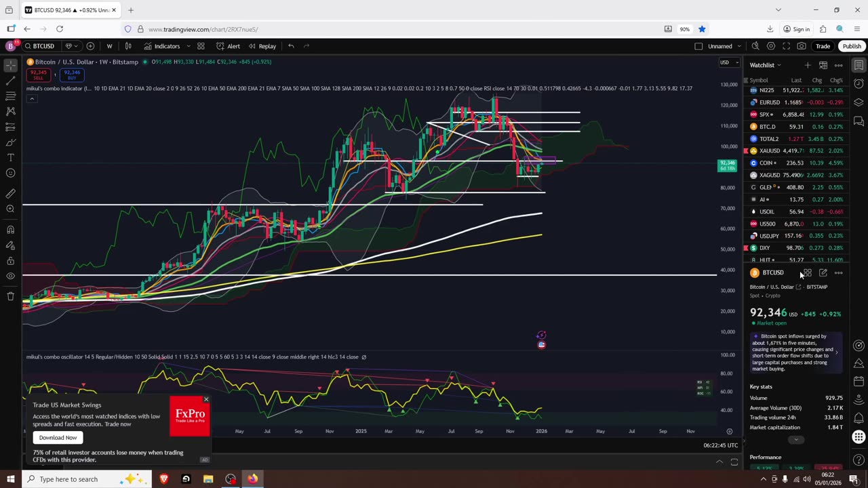Select EURUSD in the watchlist
Screen dimensions: 868x488
coord(796,102)
